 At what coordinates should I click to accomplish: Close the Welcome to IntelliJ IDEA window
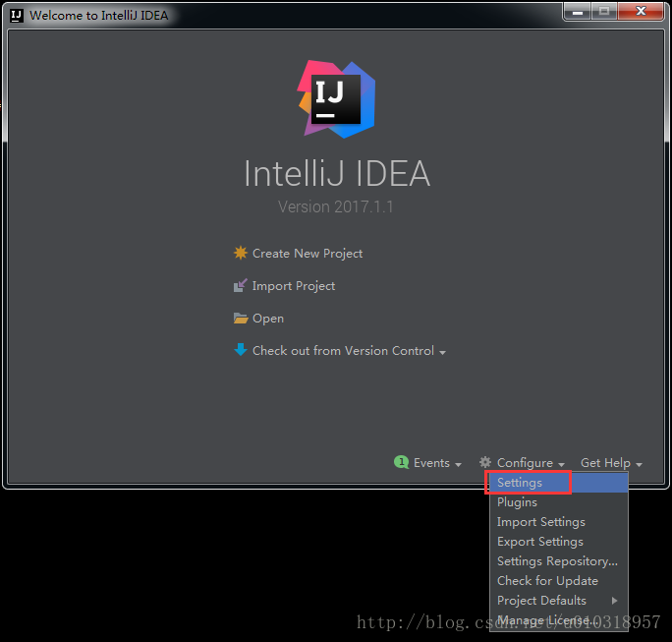(641, 12)
